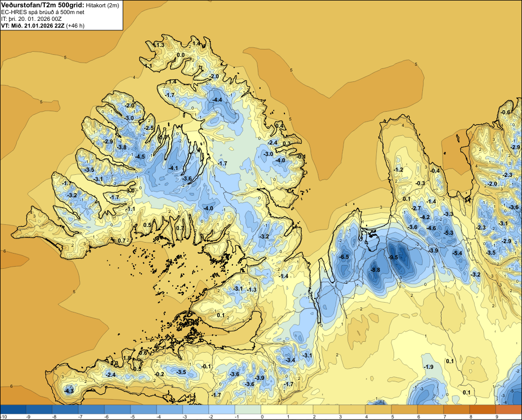Image resolution: width=522 pixels, height=420 pixels.
Task: Select the -3.8 temperature label
Action: (122, 148)
